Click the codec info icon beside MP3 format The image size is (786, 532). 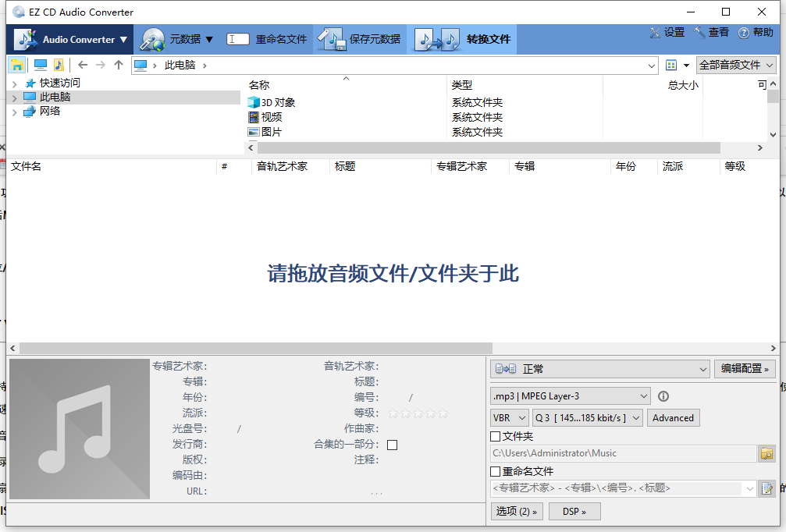[663, 396]
